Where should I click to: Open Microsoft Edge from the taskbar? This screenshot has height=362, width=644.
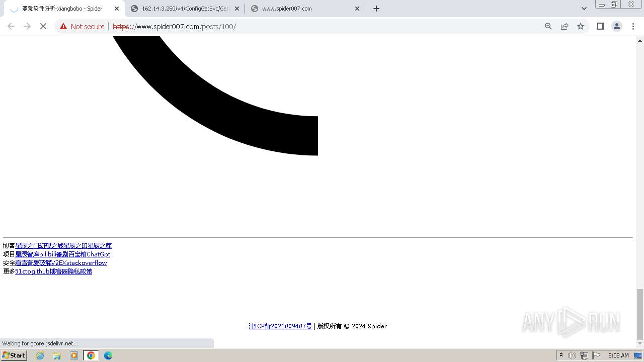108,355
